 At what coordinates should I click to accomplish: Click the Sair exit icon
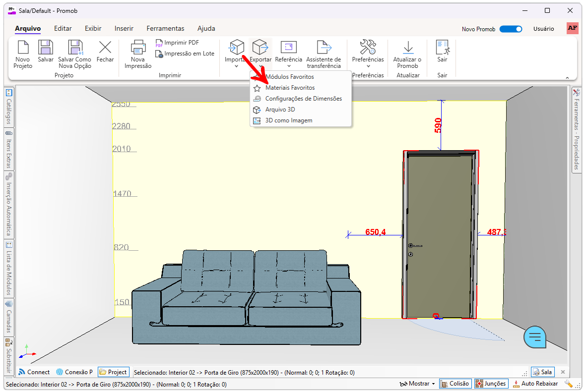click(x=442, y=48)
